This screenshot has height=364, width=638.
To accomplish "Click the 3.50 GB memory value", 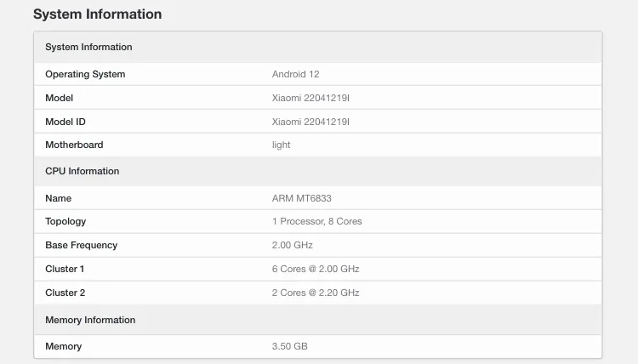I will coord(289,346).
